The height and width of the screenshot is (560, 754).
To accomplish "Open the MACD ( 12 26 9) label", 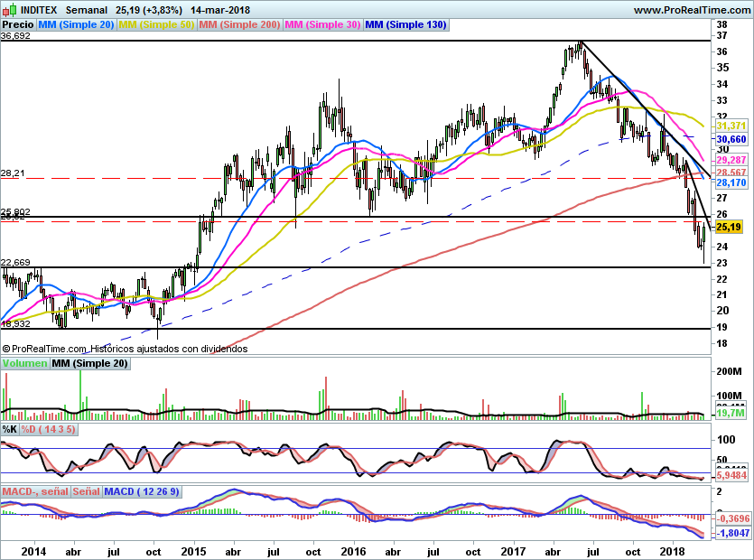I will (142, 491).
